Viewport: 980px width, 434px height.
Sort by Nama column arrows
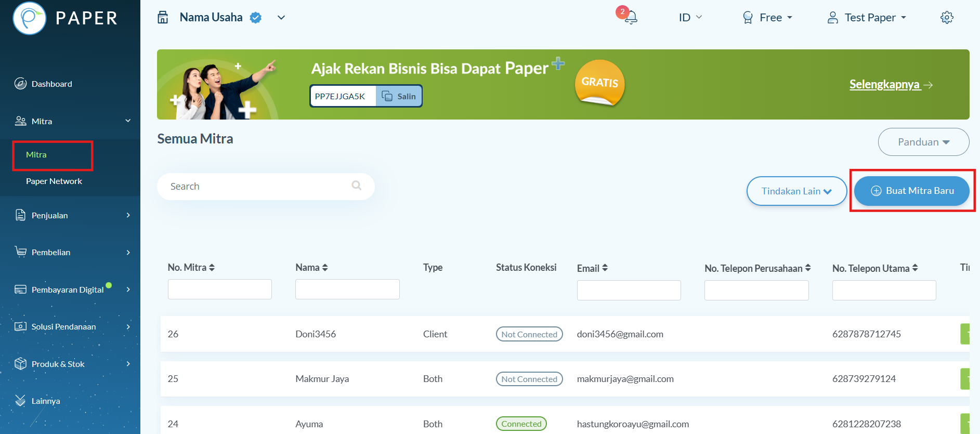325,268
